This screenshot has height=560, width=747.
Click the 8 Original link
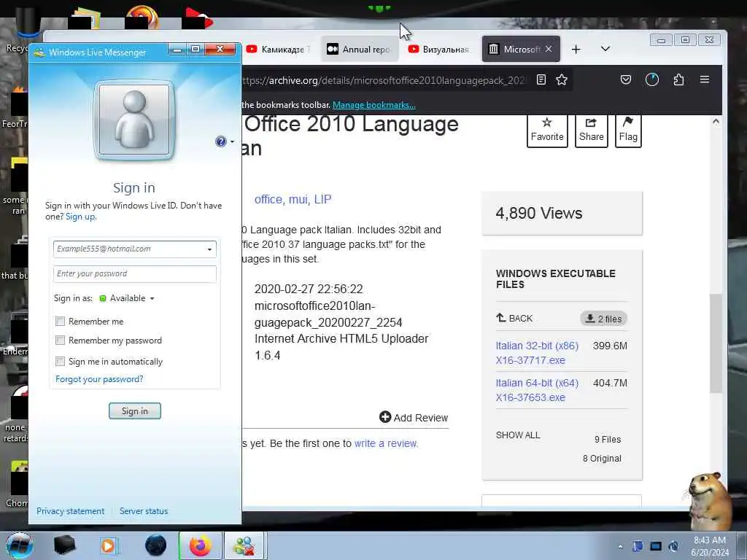click(602, 459)
